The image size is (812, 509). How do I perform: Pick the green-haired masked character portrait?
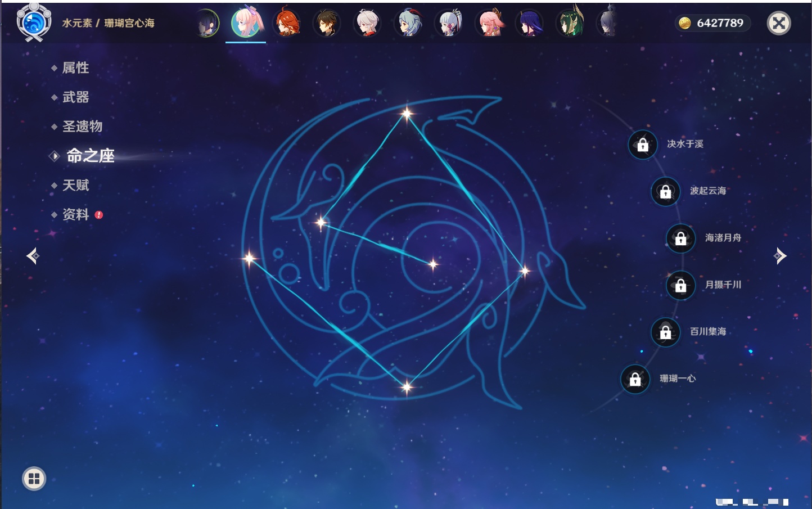(x=570, y=24)
